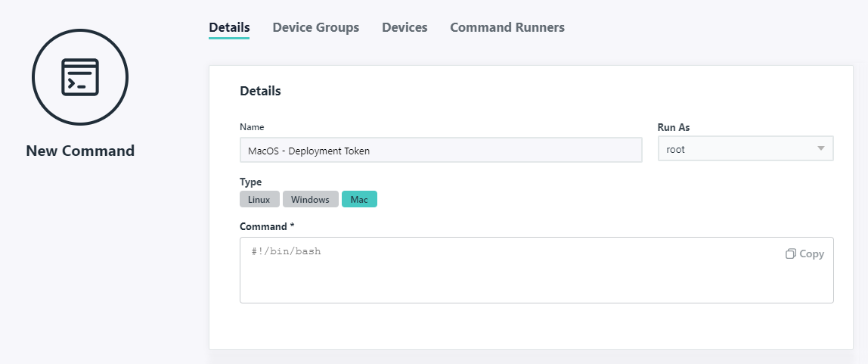The image size is (868, 364).
Task: Click the Run As field label
Action: 674,127
